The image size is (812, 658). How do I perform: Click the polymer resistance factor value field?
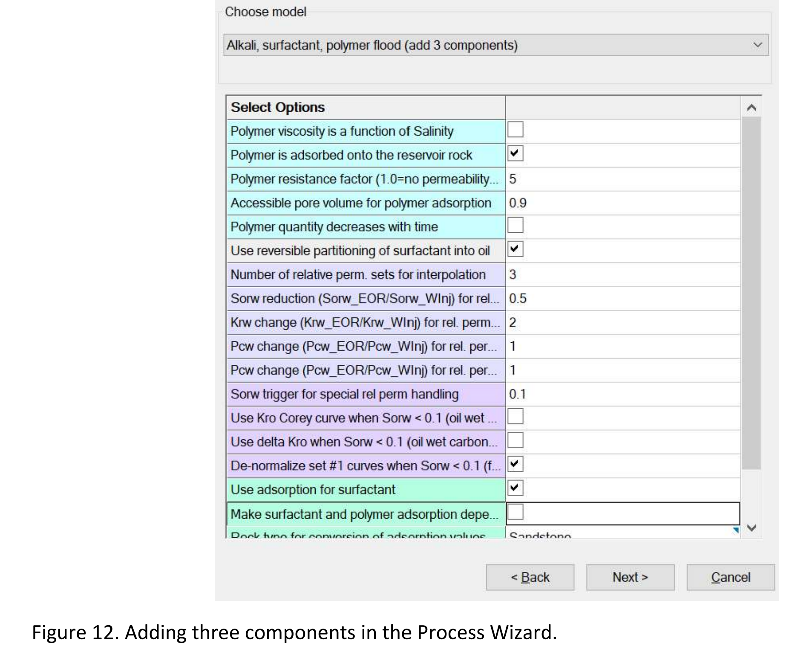[622, 179]
